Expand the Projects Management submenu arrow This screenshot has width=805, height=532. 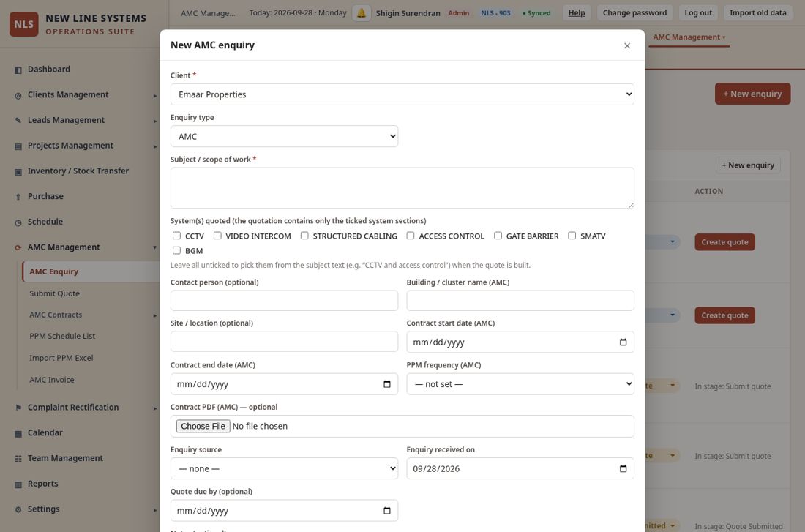pos(154,146)
